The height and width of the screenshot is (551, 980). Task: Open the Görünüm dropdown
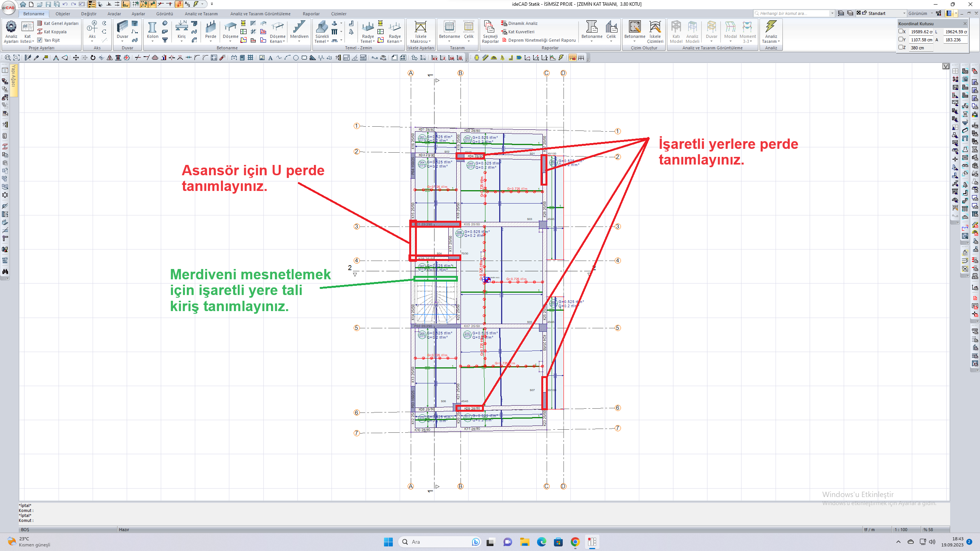(921, 13)
